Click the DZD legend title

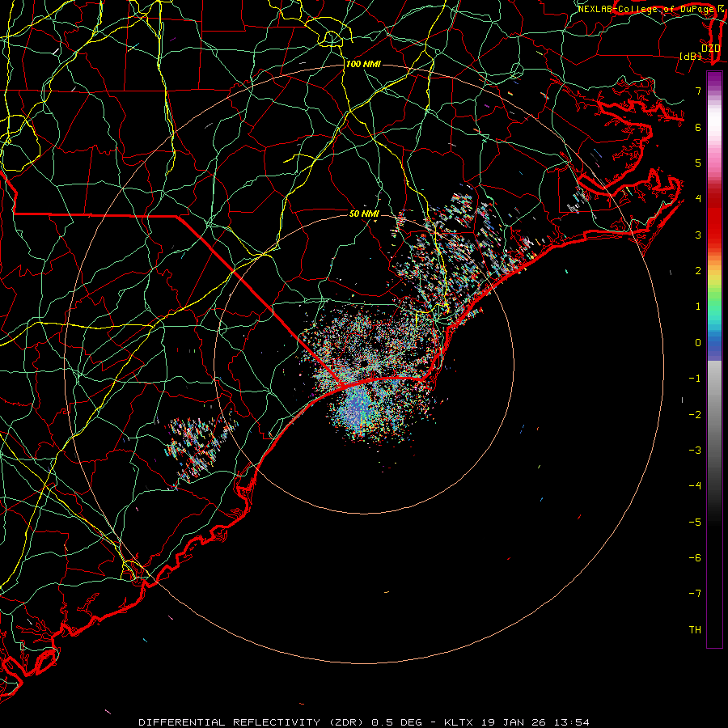coord(710,49)
